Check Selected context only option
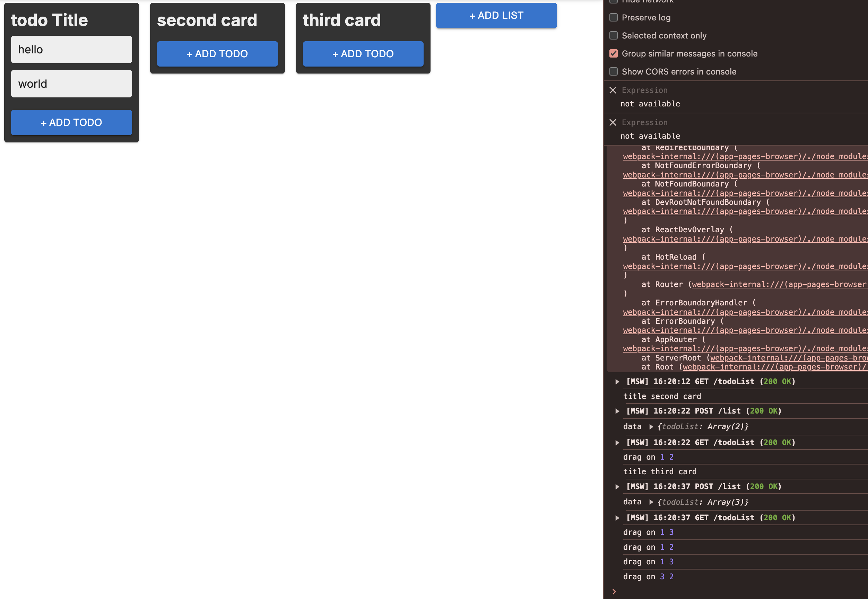This screenshot has width=868, height=599. point(614,35)
